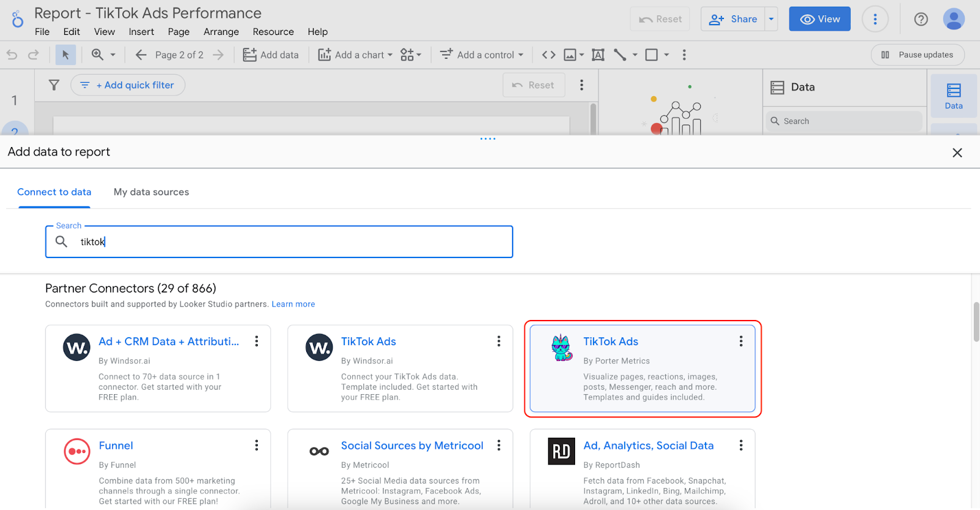Click Add data toolbar button

point(271,55)
